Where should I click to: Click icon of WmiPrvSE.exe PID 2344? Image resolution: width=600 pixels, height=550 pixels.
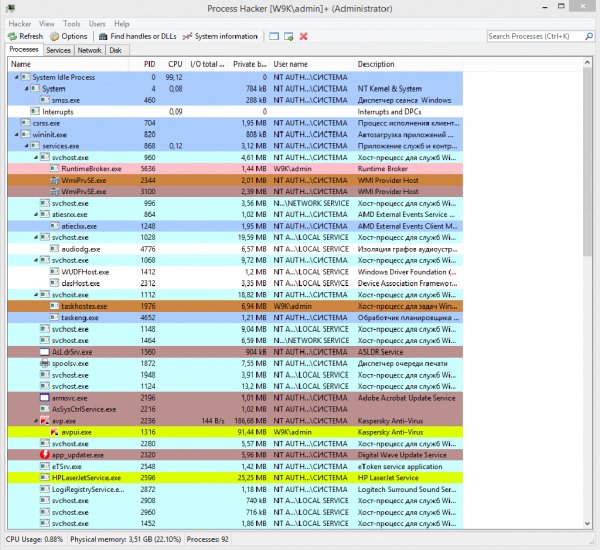pyautogui.click(x=55, y=180)
